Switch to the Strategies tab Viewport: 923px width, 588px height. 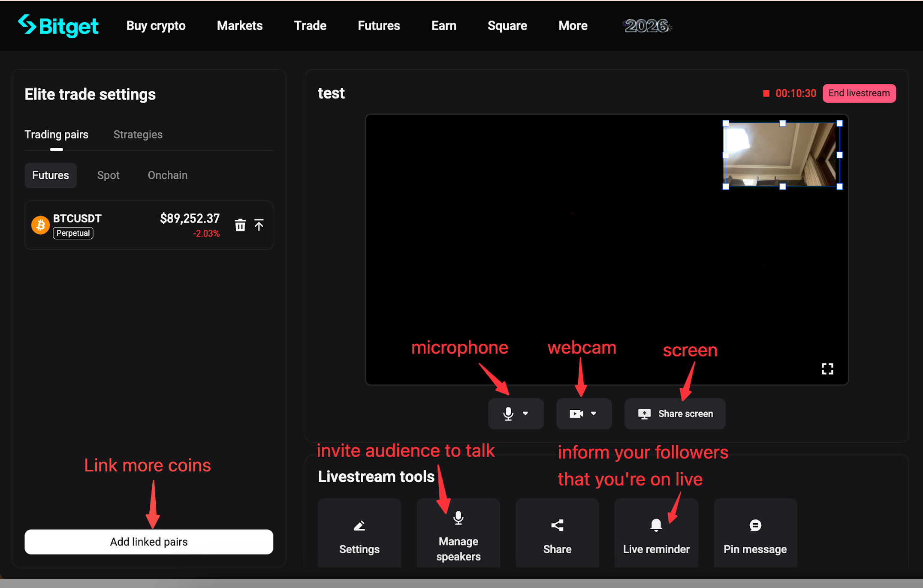pos(138,135)
